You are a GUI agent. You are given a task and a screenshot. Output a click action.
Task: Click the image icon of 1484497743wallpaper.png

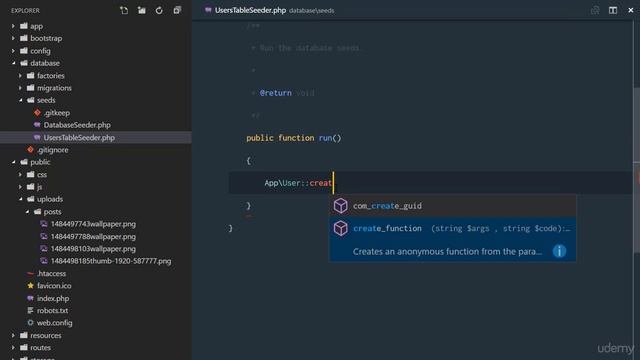(44, 224)
